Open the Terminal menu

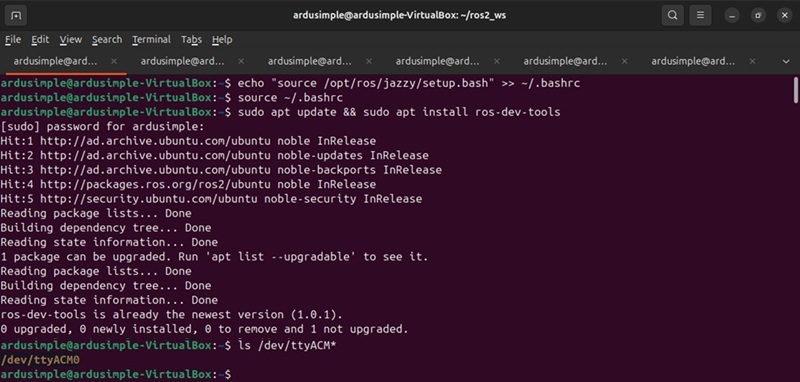(x=151, y=39)
